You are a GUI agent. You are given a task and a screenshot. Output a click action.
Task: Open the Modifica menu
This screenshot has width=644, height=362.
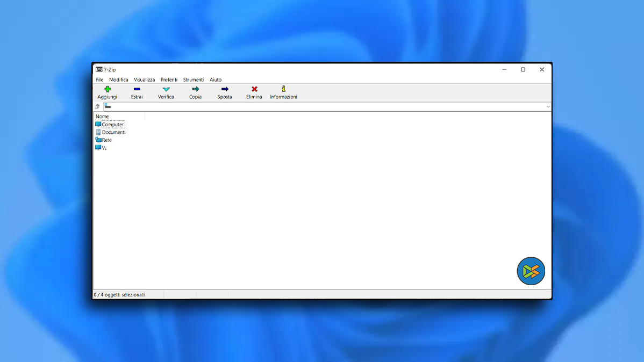[x=119, y=79]
